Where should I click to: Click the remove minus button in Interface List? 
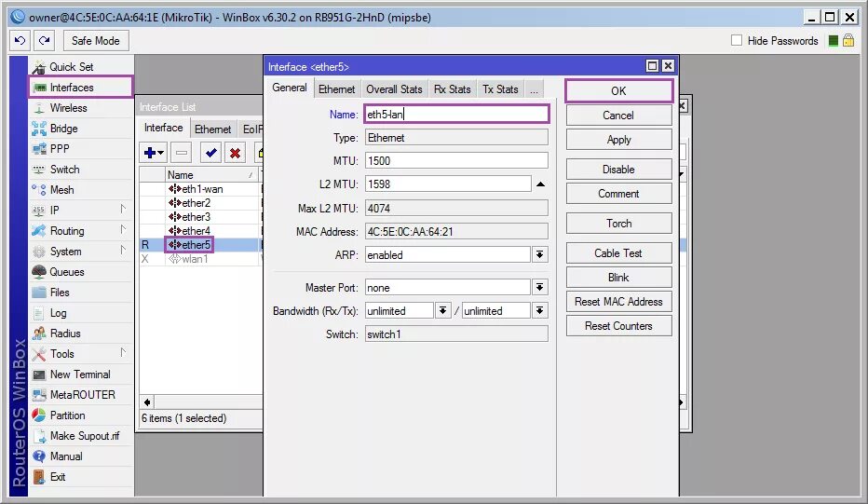pyautogui.click(x=181, y=152)
